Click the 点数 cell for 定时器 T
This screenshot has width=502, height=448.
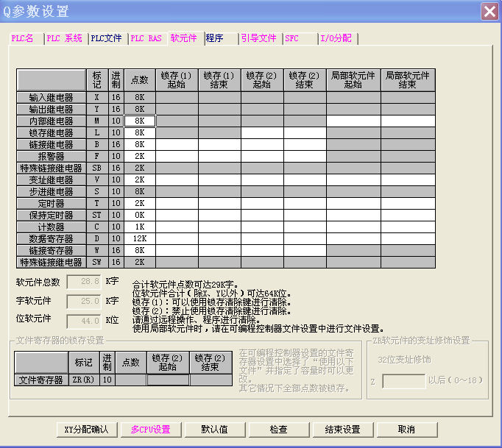point(140,204)
